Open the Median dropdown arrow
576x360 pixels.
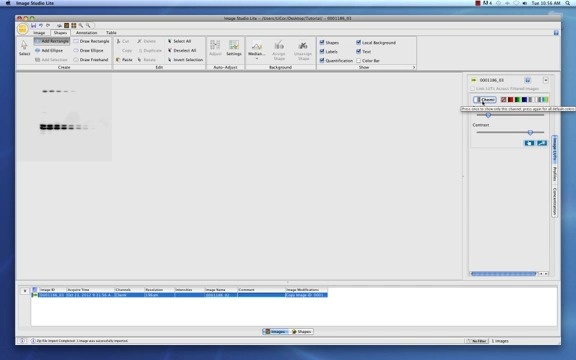coord(256,58)
